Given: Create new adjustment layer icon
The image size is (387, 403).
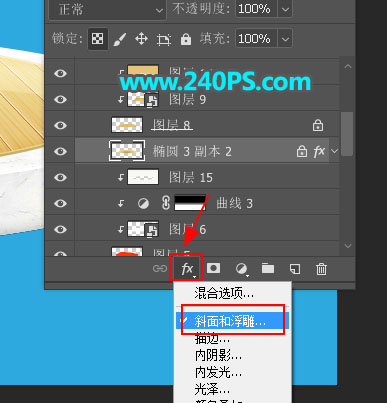Looking at the screenshot, I should click(x=241, y=269).
